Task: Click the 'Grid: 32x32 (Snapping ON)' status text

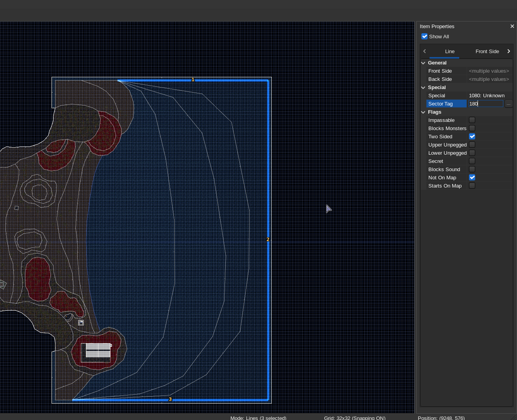Action: (355, 418)
